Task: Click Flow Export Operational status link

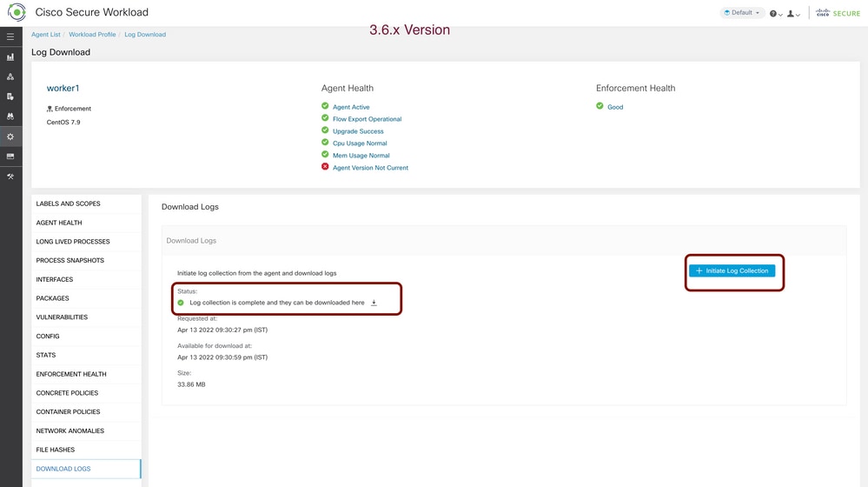Action: click(367, 119)
